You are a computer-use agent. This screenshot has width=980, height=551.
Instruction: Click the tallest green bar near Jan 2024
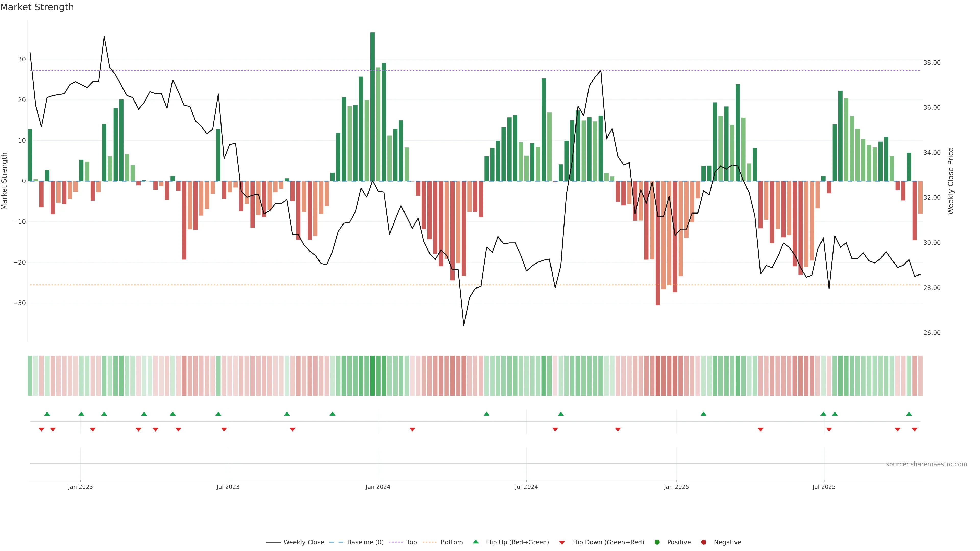click(372, 106)
